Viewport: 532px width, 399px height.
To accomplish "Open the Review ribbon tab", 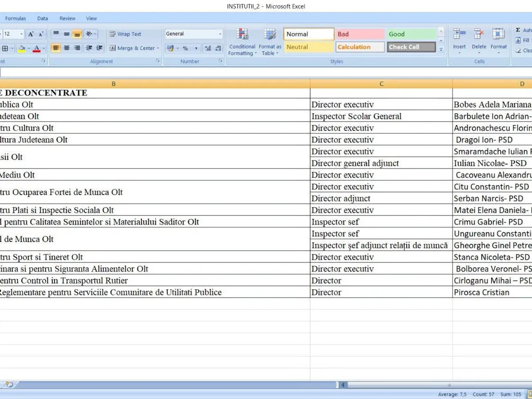I will click(67, 19).
